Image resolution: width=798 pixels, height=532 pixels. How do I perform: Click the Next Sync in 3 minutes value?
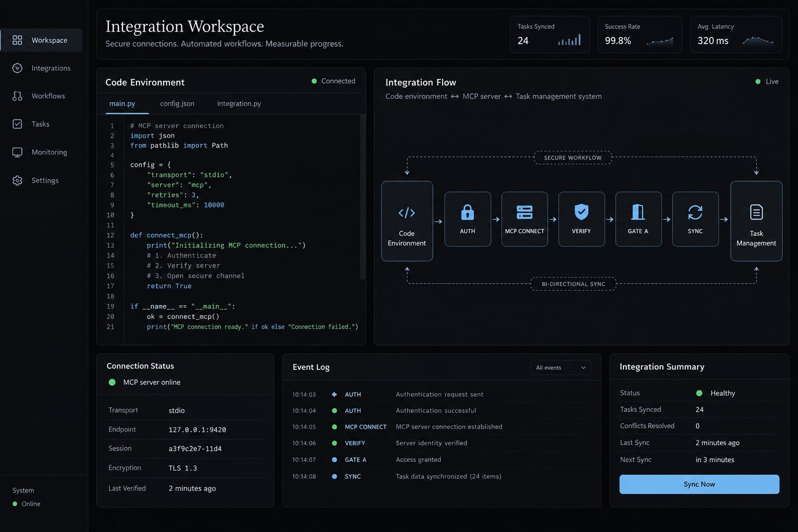pyautogui.click(x=715, y=460)
